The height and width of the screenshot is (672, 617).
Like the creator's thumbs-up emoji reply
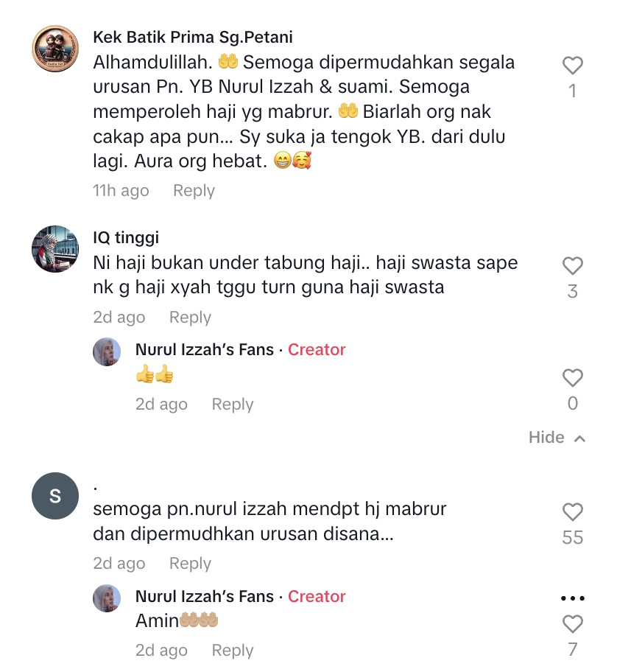573,378
